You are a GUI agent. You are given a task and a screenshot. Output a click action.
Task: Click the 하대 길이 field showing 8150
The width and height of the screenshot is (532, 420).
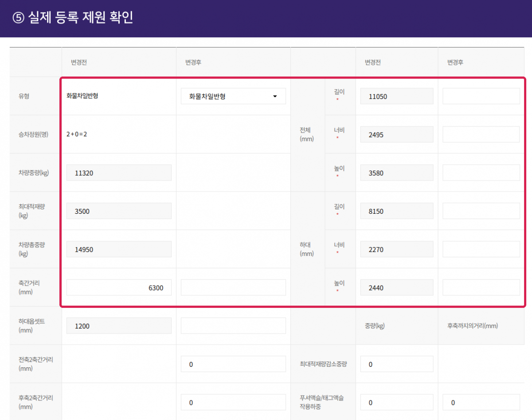pyautogui.click(x=397, y=211)
